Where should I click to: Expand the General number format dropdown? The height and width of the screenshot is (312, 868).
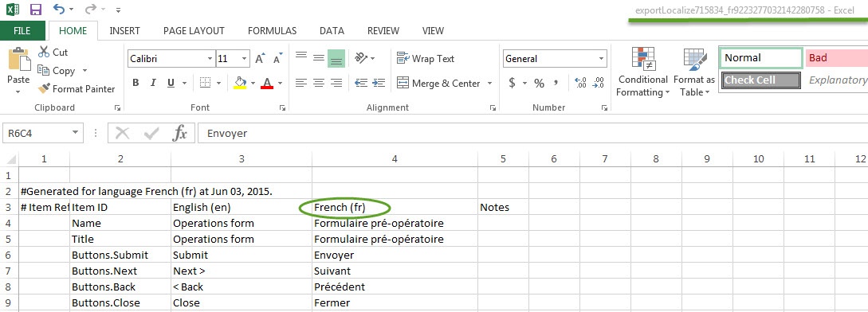pos(602,59)
